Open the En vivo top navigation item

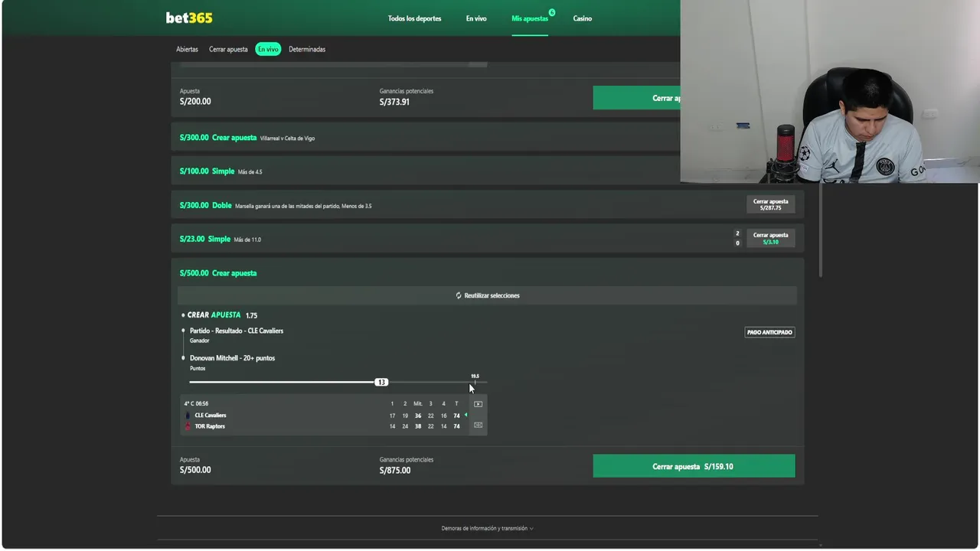point(476,18)
